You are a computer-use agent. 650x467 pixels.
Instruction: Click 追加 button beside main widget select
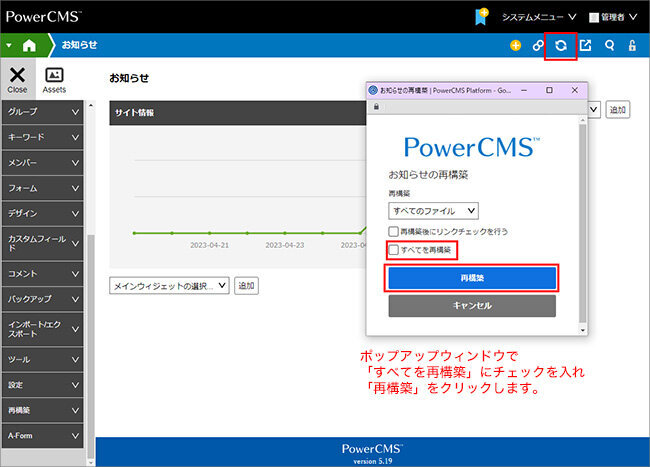click(246, 286)
